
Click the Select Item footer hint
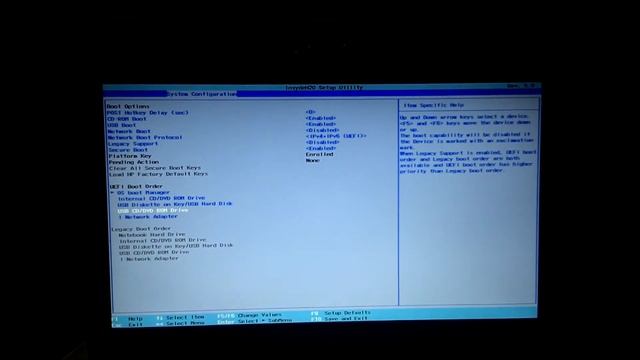click(180, 317)
